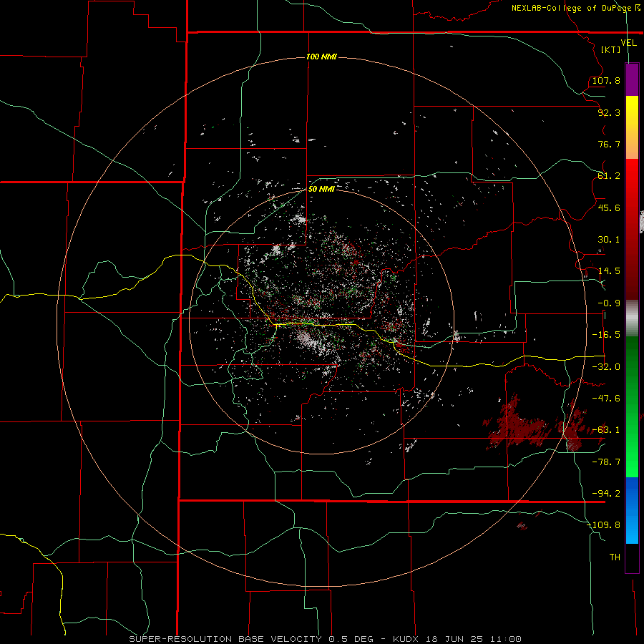Viewport: 644px width, 644px height.
Task: Click the [KT] units label
Action: click(611, 49)
